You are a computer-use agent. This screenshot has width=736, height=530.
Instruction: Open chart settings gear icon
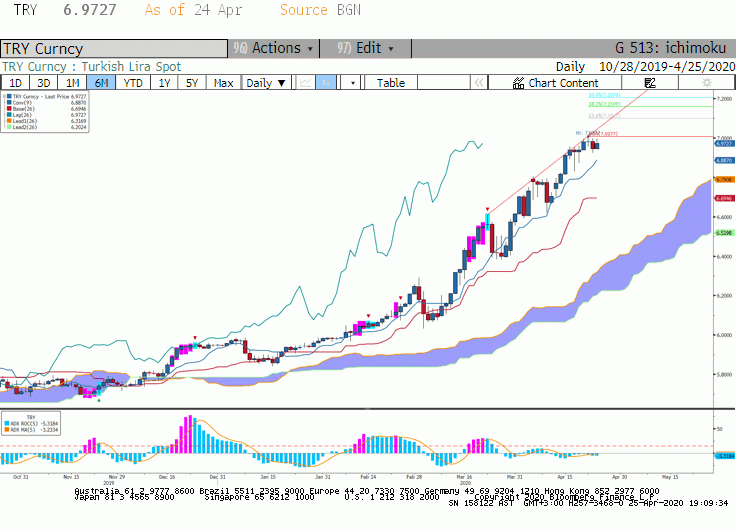pos(706,83)
